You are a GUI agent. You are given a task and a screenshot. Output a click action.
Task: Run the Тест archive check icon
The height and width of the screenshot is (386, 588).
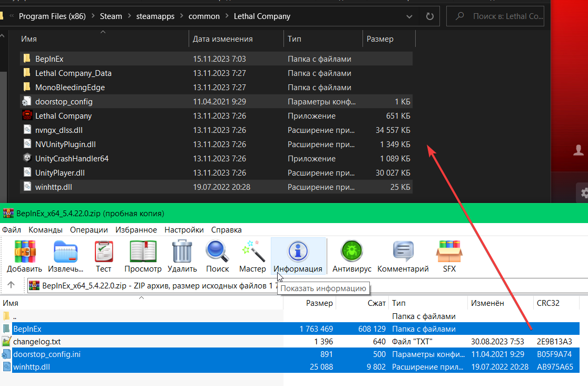[103, 251]
